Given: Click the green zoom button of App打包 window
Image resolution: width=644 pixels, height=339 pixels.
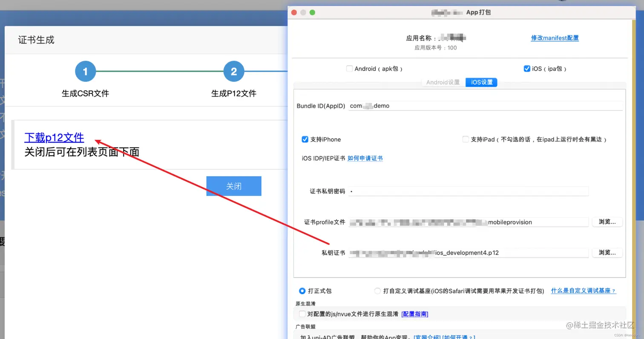Looking at the screenshot, I should pyautogui.click(x=312, y=12).
